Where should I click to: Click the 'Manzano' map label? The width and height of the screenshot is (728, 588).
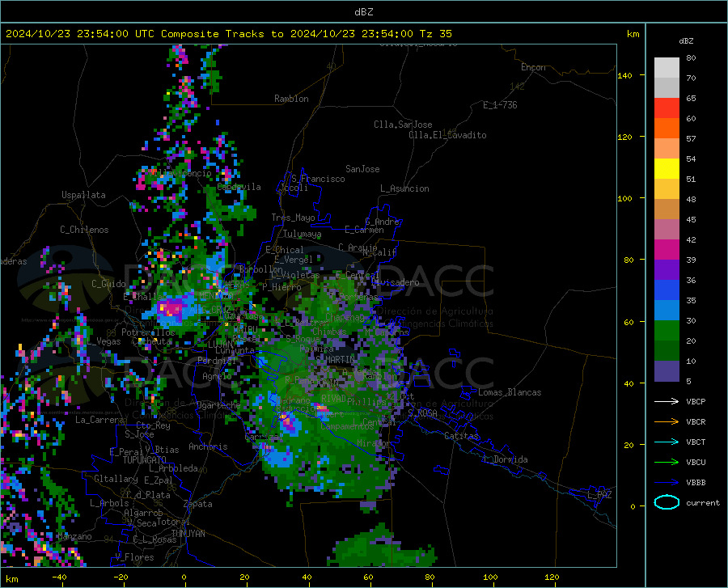[74, 536]
